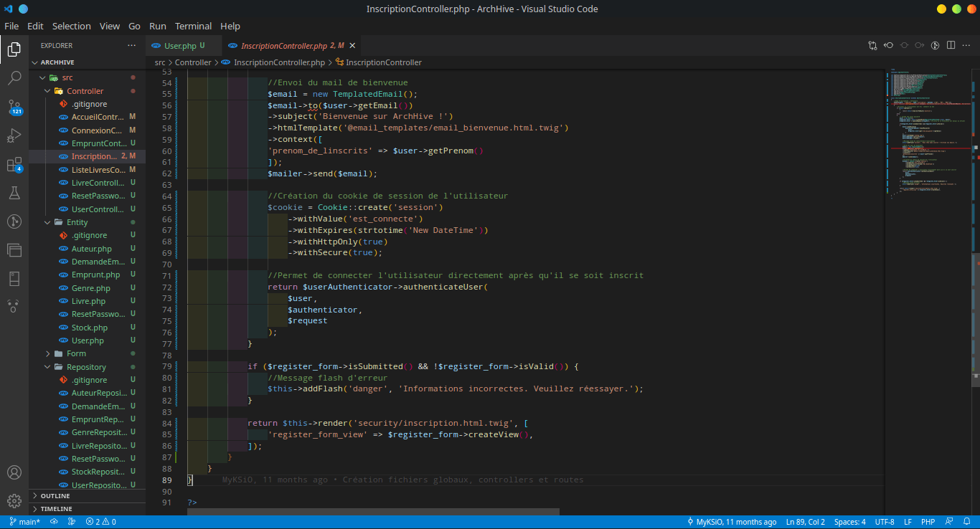
Task: Click the split editor right icon
Action: (951, 46)
